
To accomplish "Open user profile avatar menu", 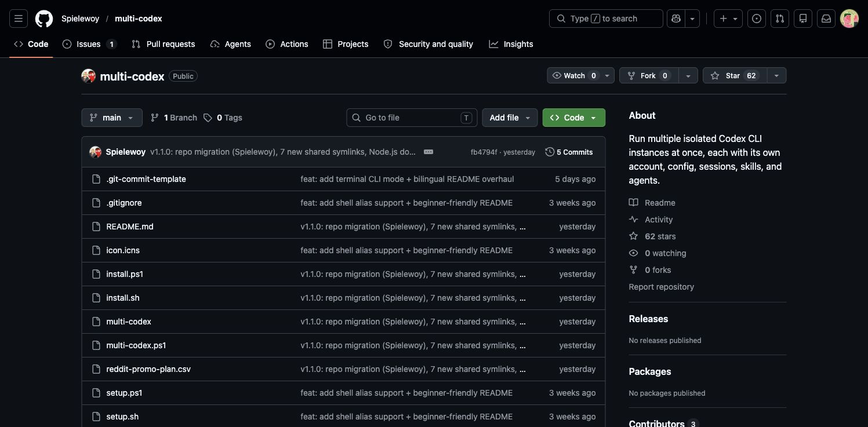I will coord(849,19).
